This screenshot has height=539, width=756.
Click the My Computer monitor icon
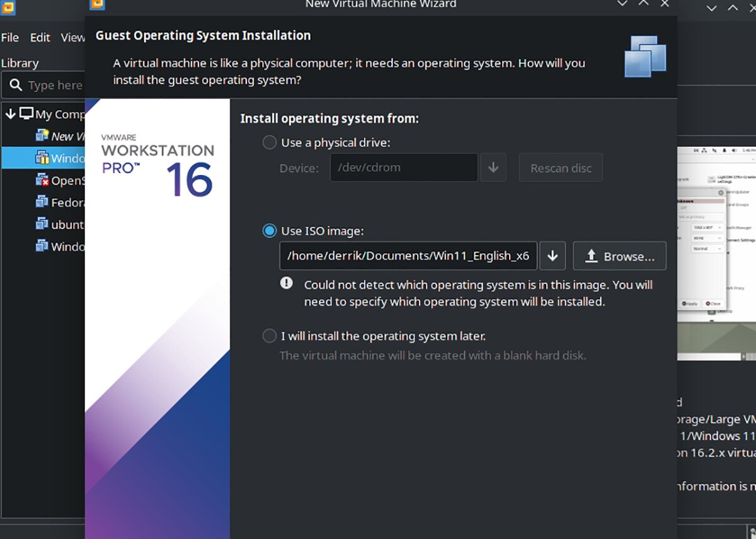coord(26,114)
